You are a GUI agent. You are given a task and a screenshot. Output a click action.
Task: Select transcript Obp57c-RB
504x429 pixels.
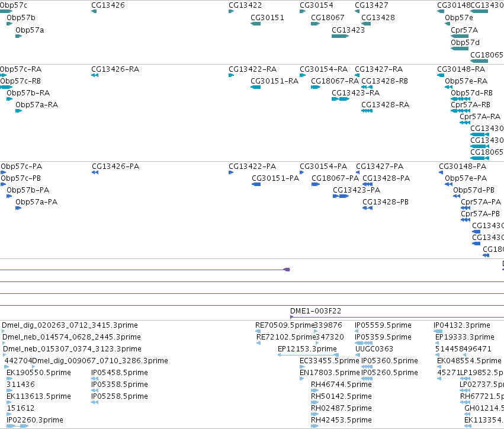click(20, 81)
